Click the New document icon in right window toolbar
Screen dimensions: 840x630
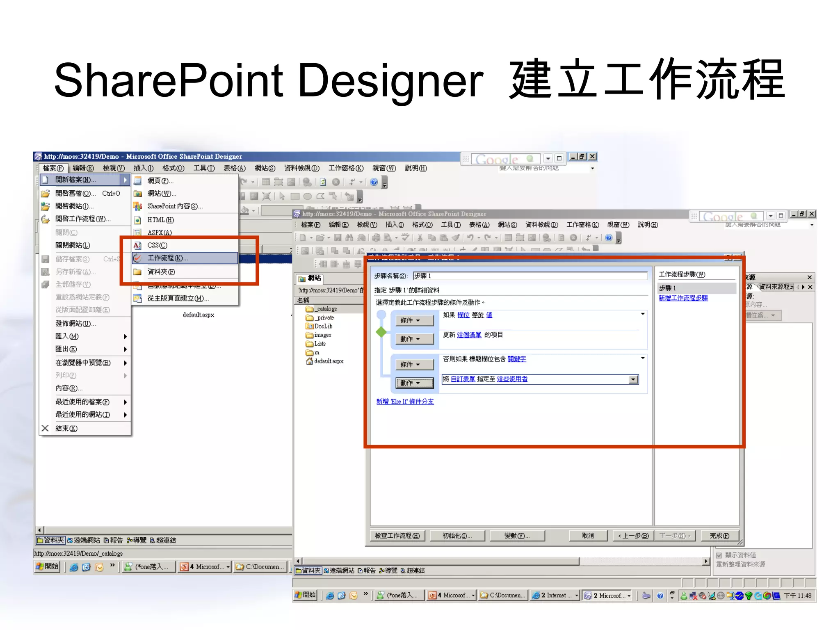(302, 237)
